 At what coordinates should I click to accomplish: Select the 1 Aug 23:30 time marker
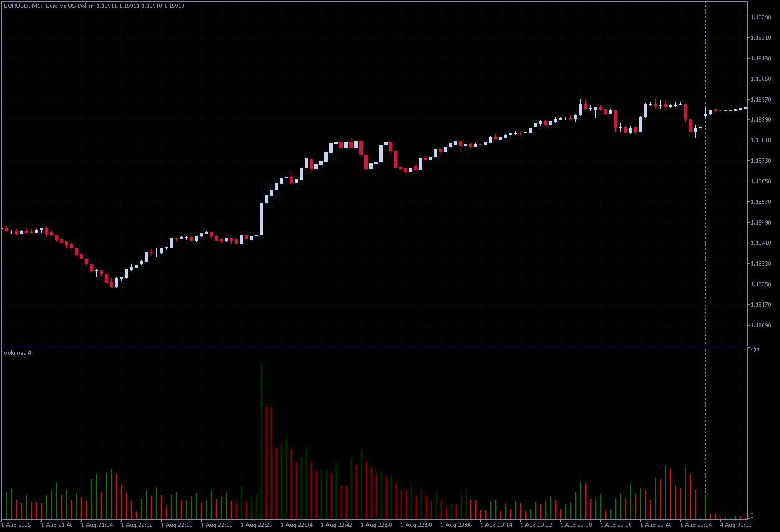point(576,525)
